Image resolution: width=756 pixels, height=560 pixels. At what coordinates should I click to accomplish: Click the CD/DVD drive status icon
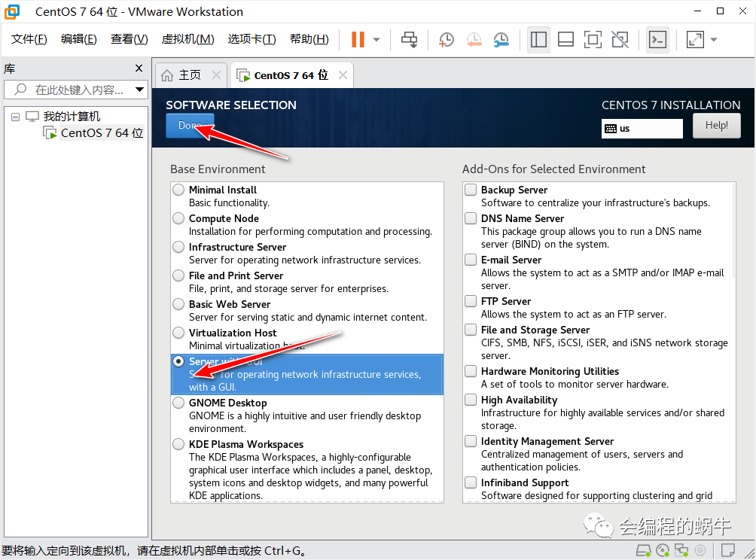(663, 550)
